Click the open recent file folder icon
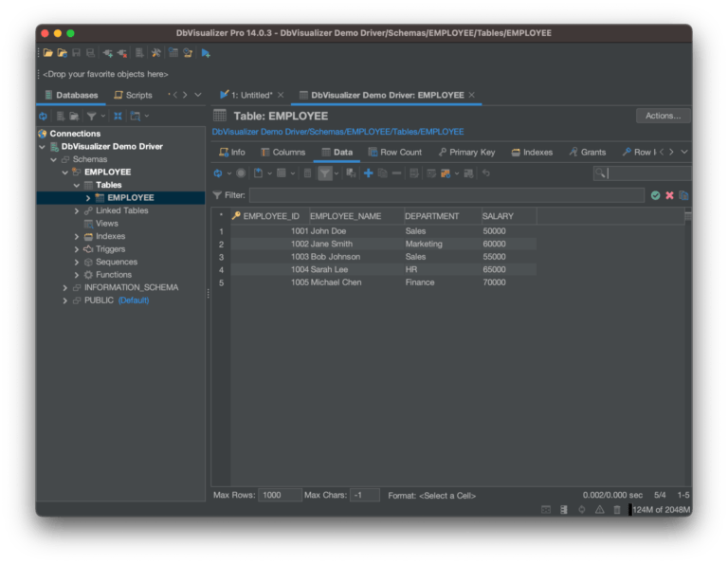728x564 pixels. point(63,53)
